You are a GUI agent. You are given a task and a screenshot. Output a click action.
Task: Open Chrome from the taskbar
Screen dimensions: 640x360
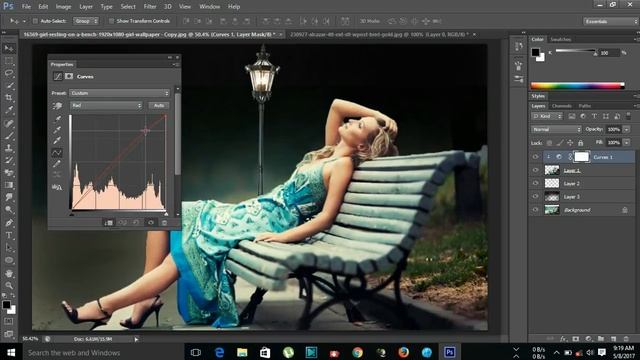pyautogui.click(x=358, y=352)
